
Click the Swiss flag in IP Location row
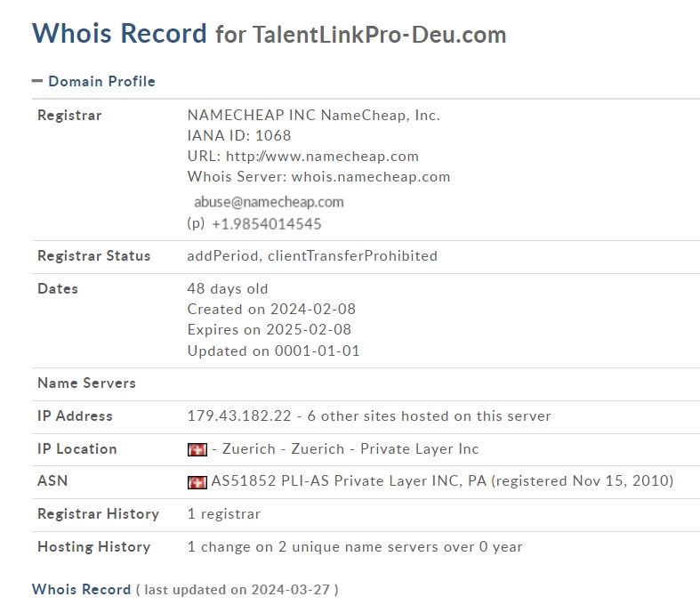click(x=197, y=449)
